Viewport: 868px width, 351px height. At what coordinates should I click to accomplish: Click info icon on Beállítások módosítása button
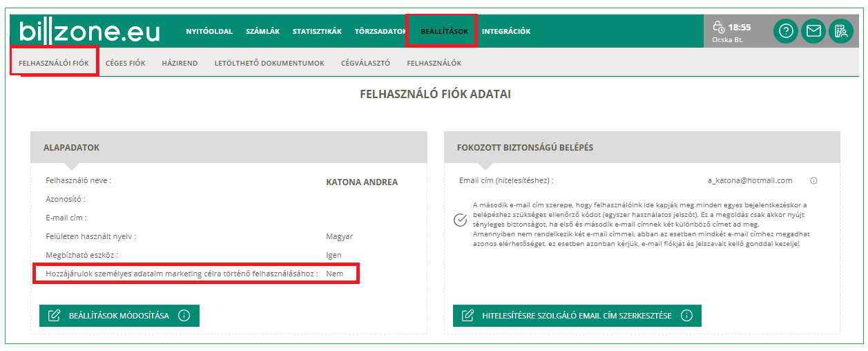tap(184, 316)
